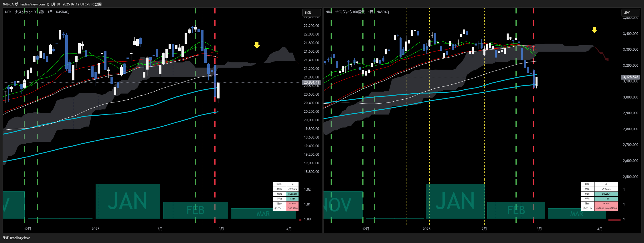This screenshot has width=644, height=243.
Task: Click the 1.02 seasonality axis label
Action: pyautogui.click(x=307, y=189)
